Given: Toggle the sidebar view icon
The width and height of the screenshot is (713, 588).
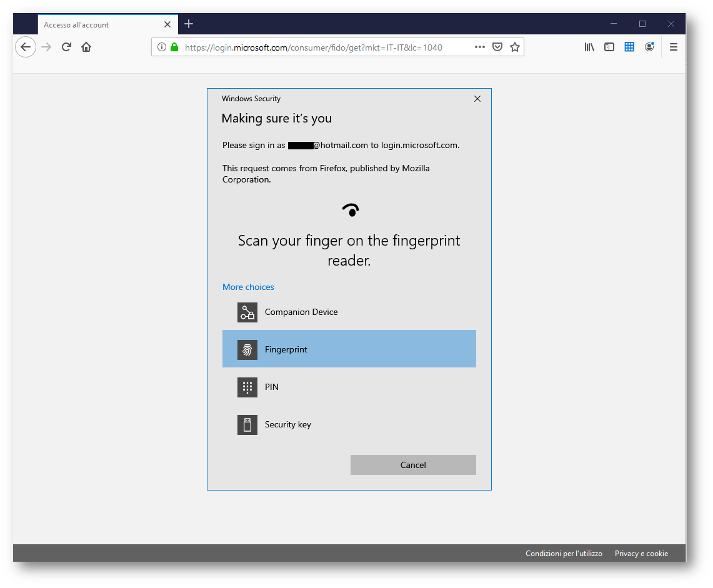Looking at the screenshot, I should 609,47.
